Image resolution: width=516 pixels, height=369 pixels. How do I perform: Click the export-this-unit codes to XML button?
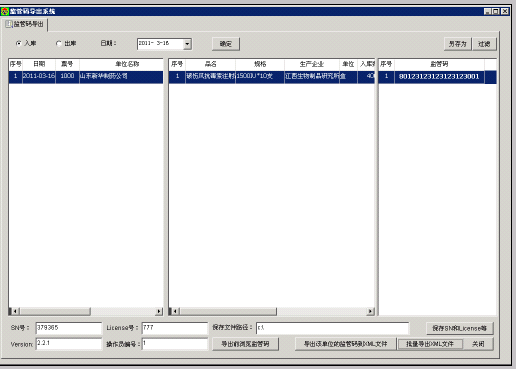pos(346,344)
